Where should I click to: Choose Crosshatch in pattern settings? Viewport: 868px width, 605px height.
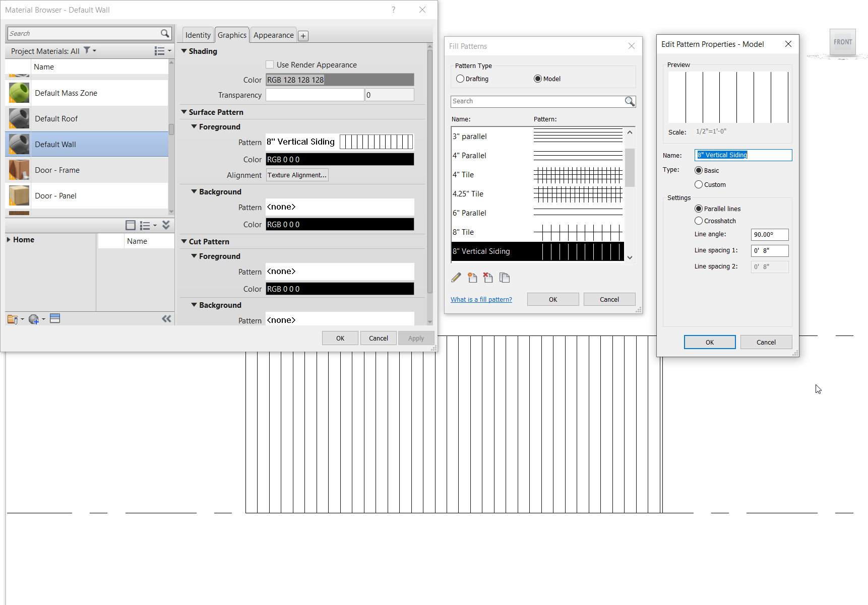coord(699,221)
